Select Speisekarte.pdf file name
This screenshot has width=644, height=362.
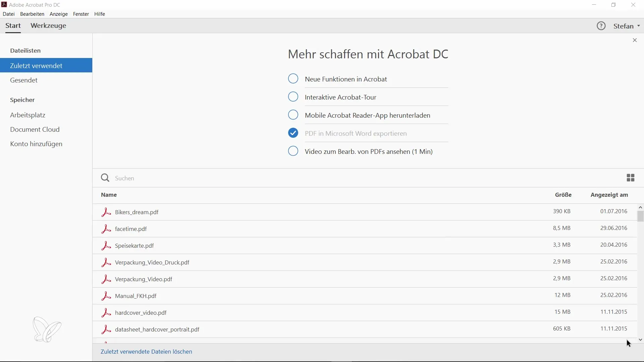click(x=134, y=246)
